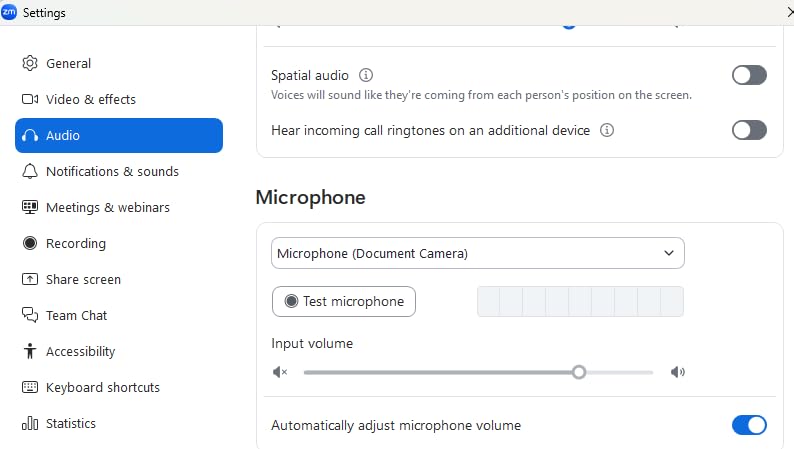
Task: Click the Input volume slider handle
Action: [579, 372]
